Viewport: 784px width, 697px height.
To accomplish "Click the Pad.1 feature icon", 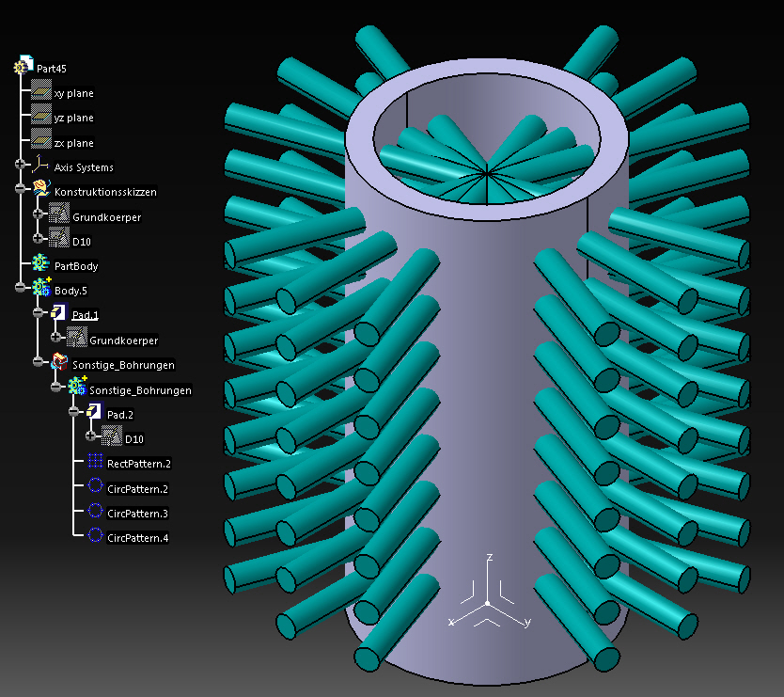I will 58,311.
